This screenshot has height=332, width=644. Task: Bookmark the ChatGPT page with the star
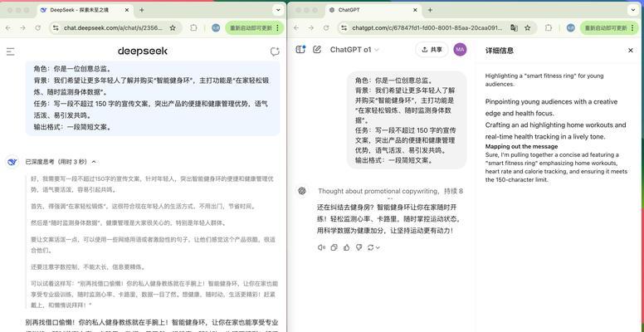click(x=528, y=28)
